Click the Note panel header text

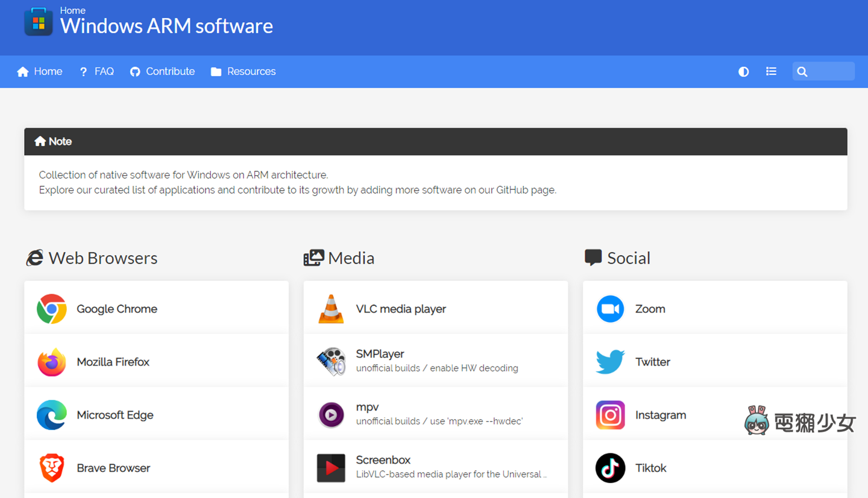tap(60, 141)
